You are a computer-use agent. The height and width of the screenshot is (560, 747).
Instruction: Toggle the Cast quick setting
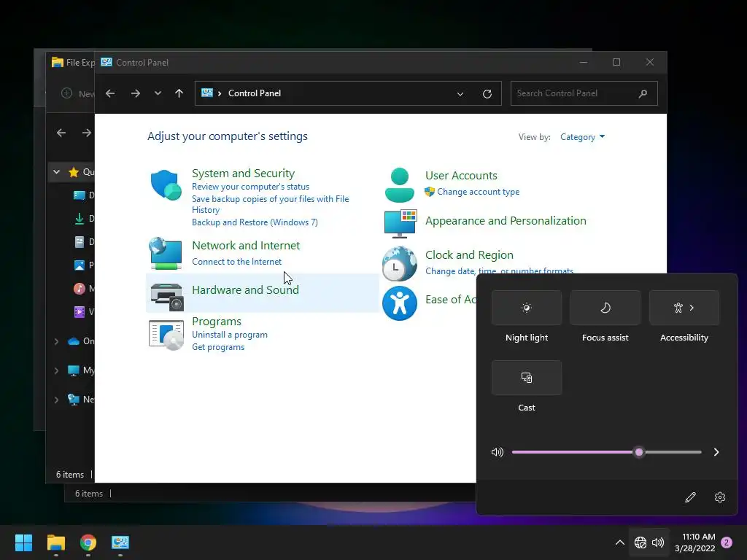[527, 378]
